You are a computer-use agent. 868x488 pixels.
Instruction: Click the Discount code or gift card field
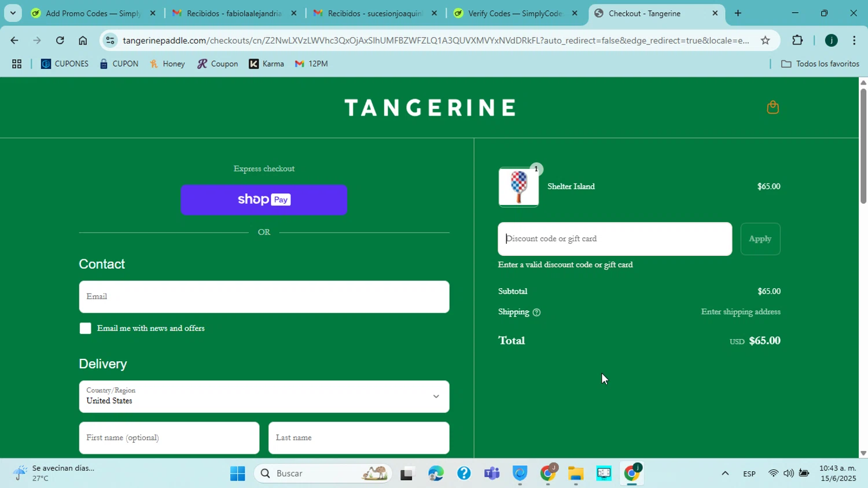pyautogui.click(x=615, y=239)
